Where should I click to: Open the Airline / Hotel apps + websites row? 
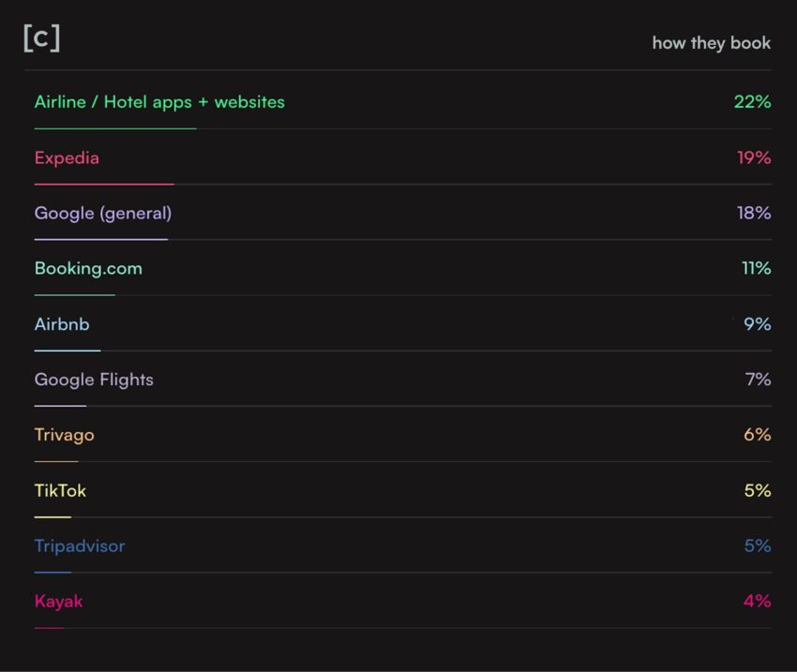pos(159,102)
